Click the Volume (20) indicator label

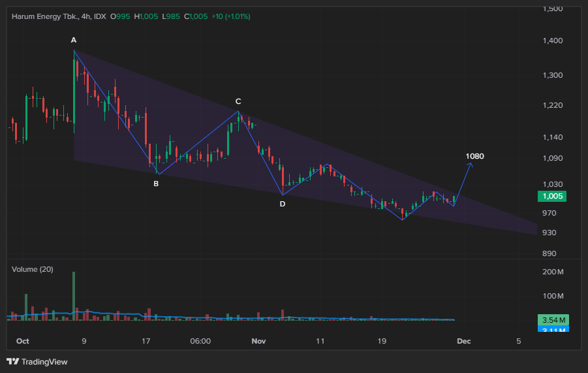pos(32,269)
